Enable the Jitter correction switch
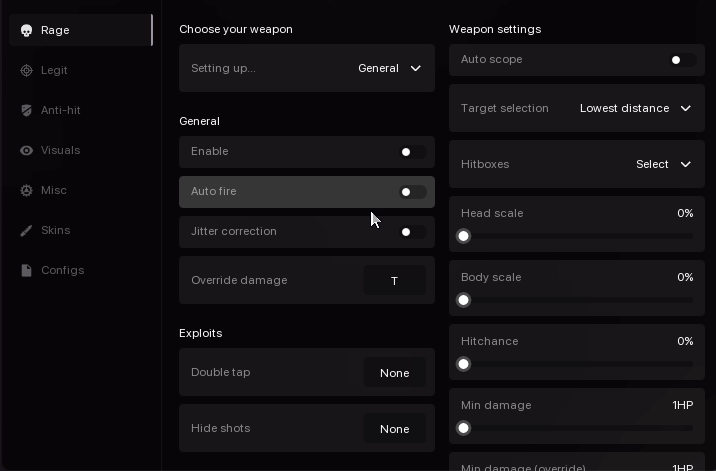Screen dimensions: 716x471 coord(412,232)
